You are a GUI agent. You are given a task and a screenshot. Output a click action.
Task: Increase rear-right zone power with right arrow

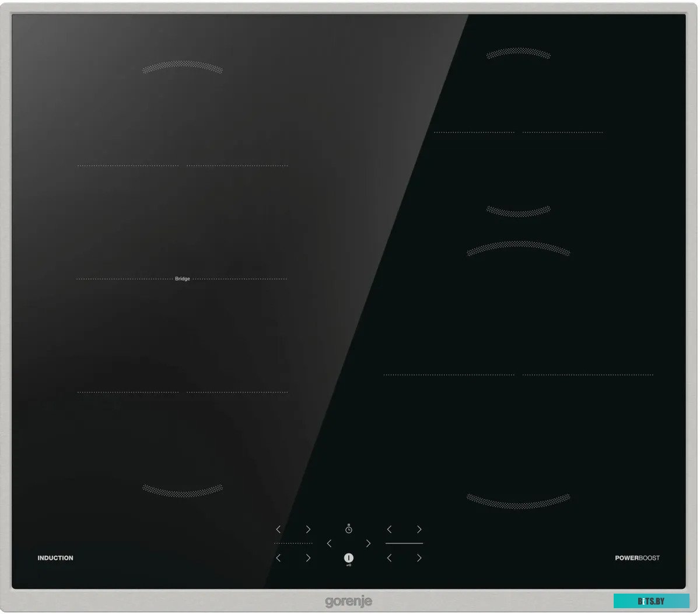419,529
